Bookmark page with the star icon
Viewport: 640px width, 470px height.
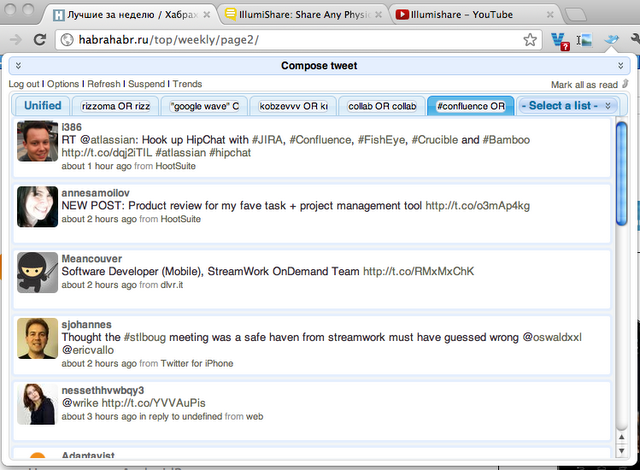530,40
